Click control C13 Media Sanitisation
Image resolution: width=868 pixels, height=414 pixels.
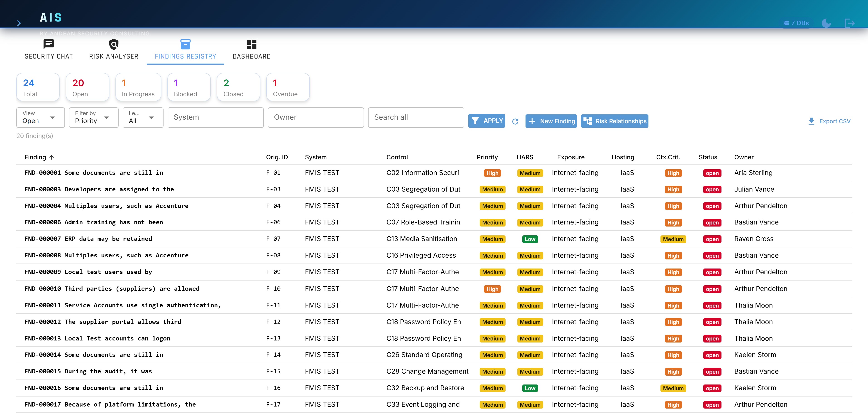coord(422,239)
